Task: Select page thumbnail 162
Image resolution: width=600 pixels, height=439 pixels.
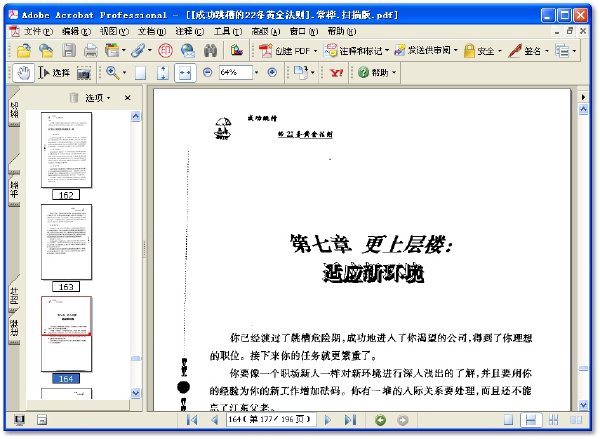Action: click(67, 150)
